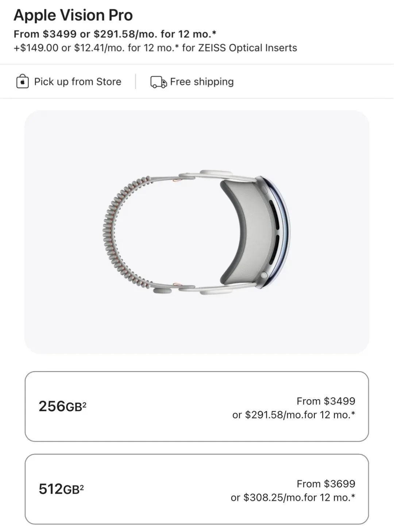This screenshot has width=394, height=532.
Task: Choose the 512GB storage option
Action: coord(197,489)
